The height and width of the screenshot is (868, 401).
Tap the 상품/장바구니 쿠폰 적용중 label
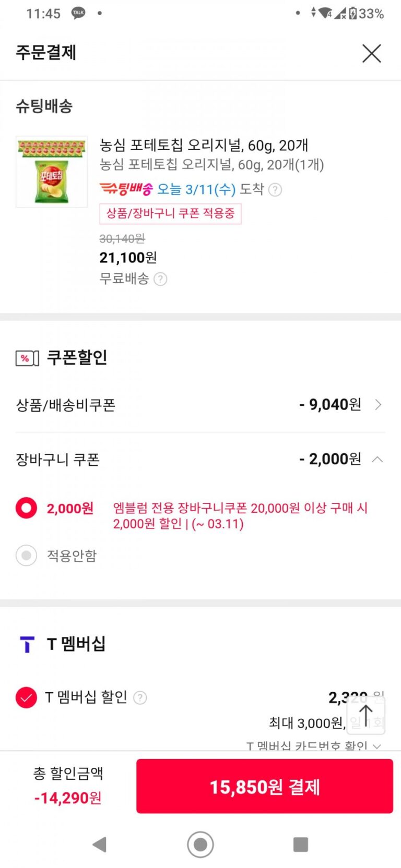170,213
